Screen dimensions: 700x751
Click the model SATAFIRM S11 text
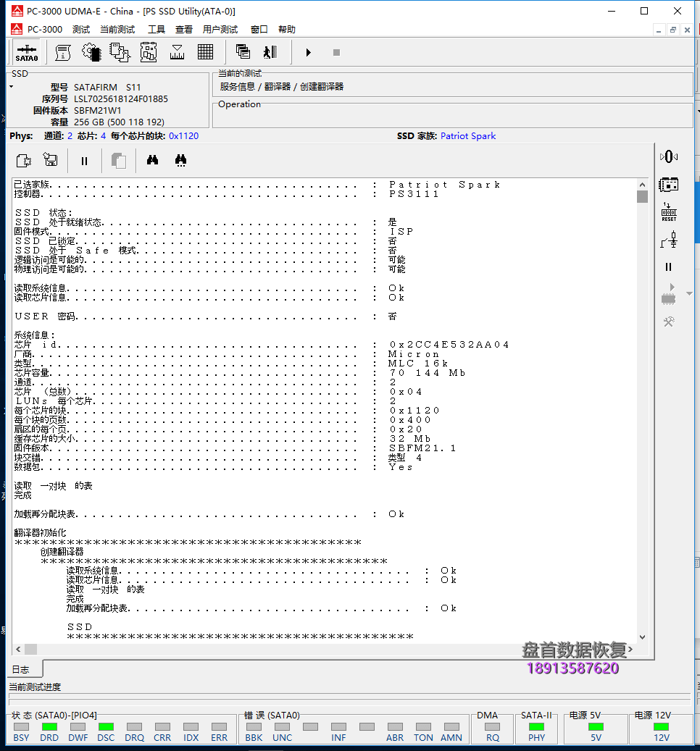(x=107, y=87)
